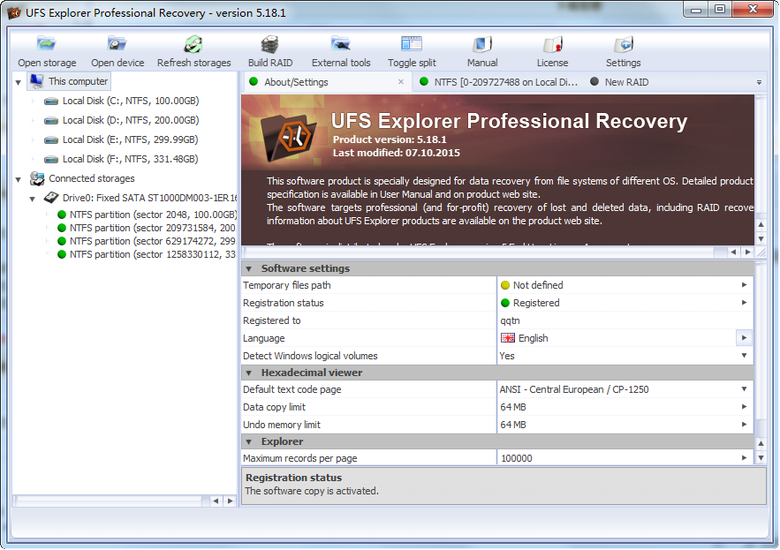Open Temporary files path options arrow
Image resolution: width=780 pixels, height=550 pixels.
[x=744, y=285]
